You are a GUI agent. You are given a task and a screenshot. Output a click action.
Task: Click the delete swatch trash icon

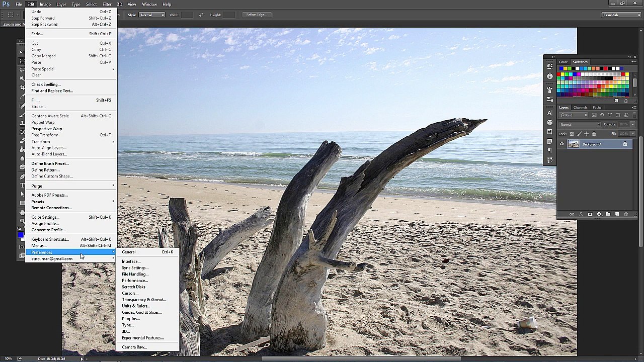tap(626, 101)
